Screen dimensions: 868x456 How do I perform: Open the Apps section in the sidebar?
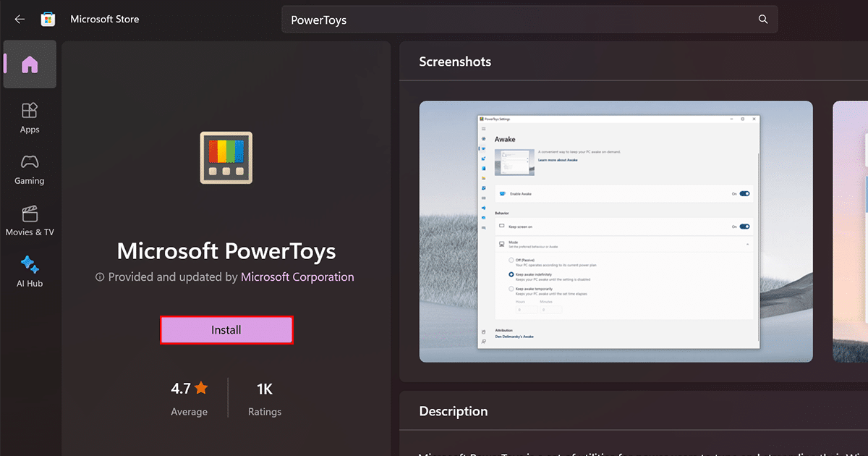(x=30, y=117)
